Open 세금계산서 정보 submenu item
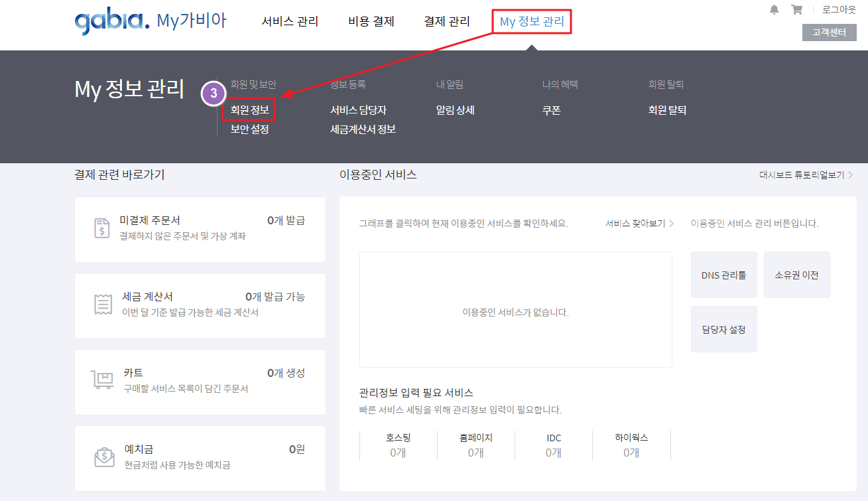This screenshot has height=501, width=868. point(363,129)
